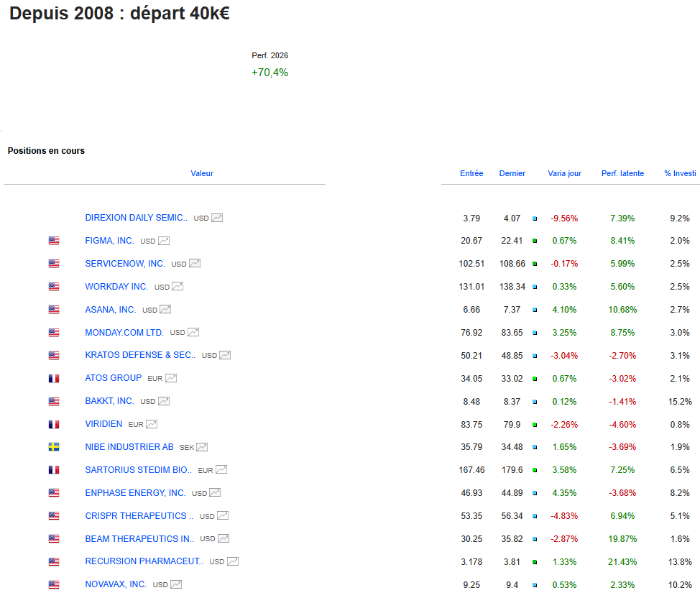Open chart icon beside SERVICENOW, INC.

pyautogui.click(x=195, y=264)
